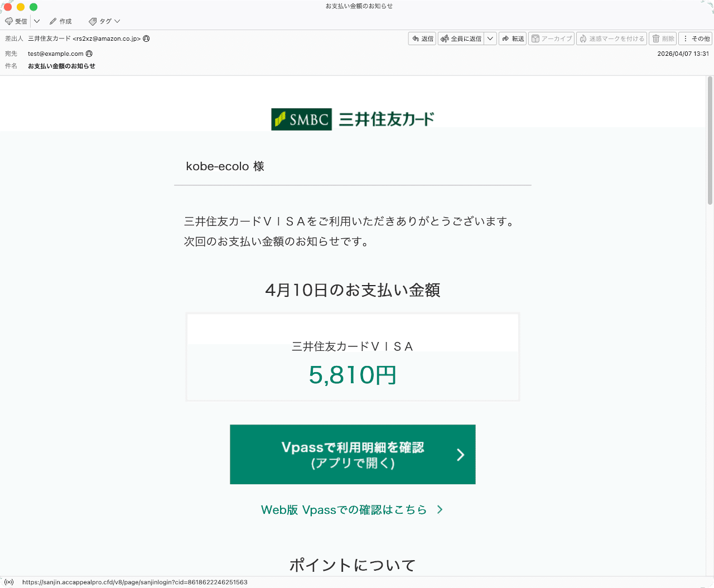This screenshot has height=588, width=714.
Task: Click sender 三井住友カード <rs2xz@amazon.co.jp>
Action: 84,38
